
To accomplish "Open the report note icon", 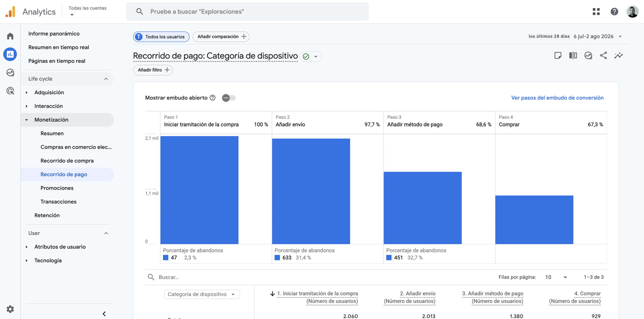I will (x=558, y=55).
